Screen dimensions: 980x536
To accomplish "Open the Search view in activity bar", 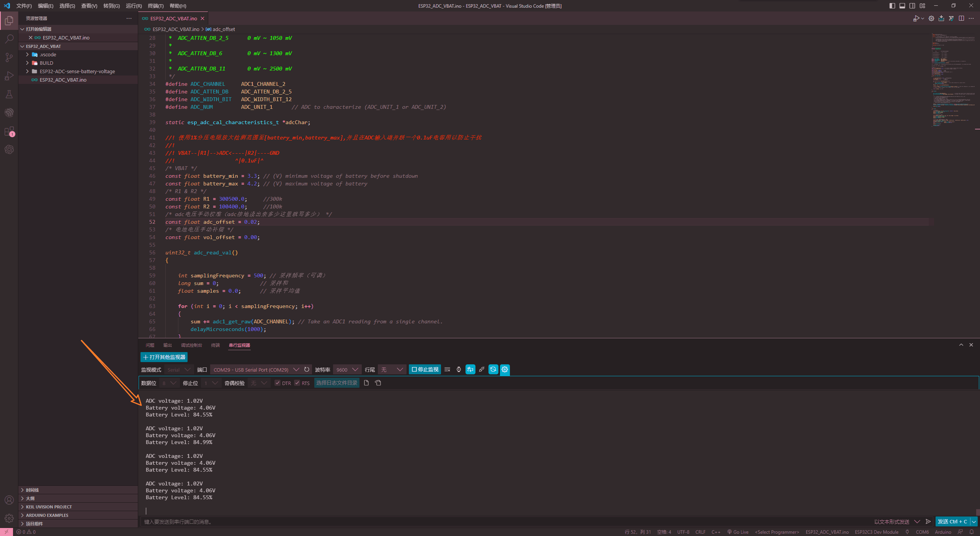I will [9, 39].
